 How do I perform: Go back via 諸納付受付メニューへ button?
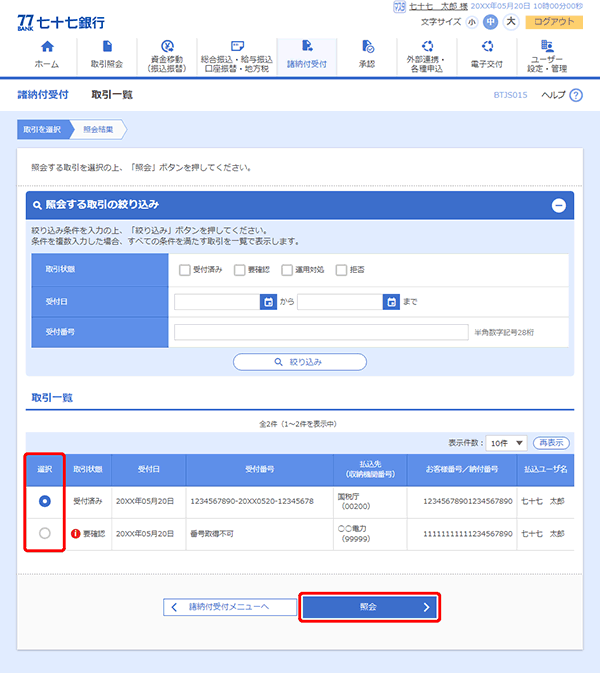pyautogui.click(x=230, y=607)
